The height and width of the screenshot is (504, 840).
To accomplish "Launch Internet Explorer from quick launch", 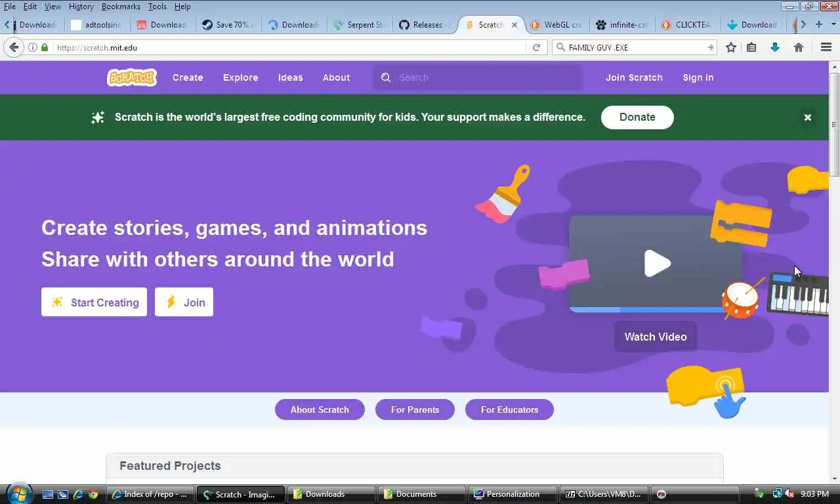I will tap(78, 494).
